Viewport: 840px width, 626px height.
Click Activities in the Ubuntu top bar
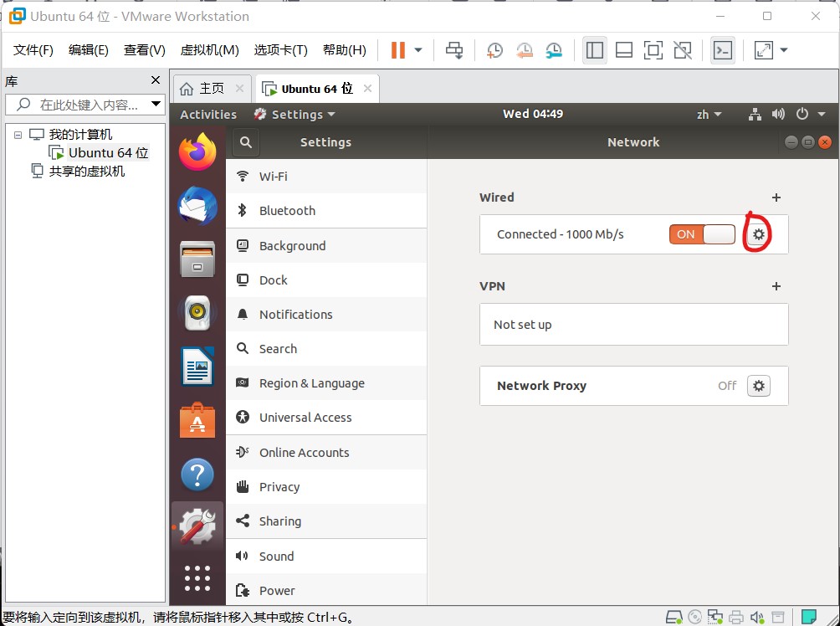[208, 114]
